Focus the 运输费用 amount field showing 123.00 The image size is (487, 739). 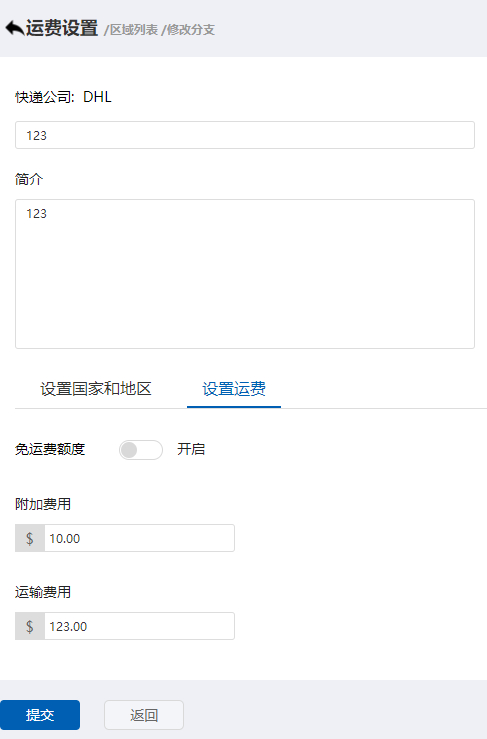(x=140, y=626)
